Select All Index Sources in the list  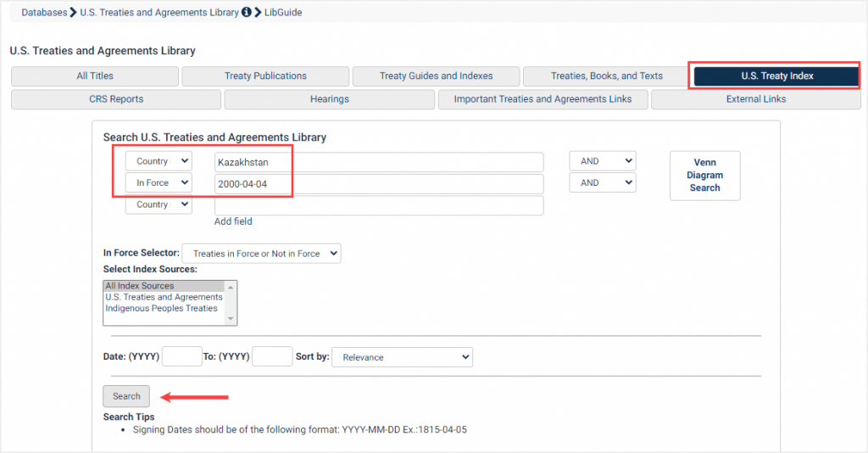[x=164, y=286]
